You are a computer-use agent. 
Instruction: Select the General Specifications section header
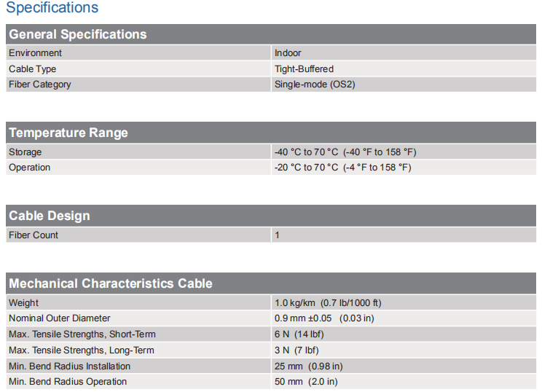77,34
